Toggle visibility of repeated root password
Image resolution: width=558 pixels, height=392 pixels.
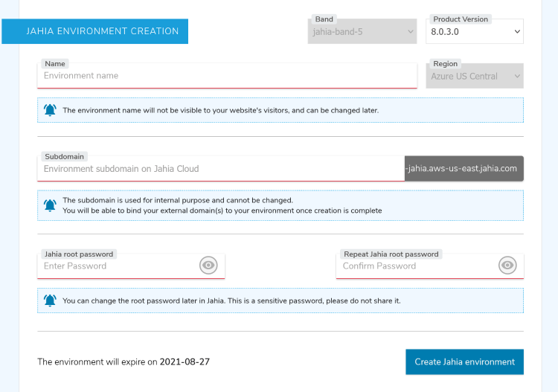click(507, 266)
